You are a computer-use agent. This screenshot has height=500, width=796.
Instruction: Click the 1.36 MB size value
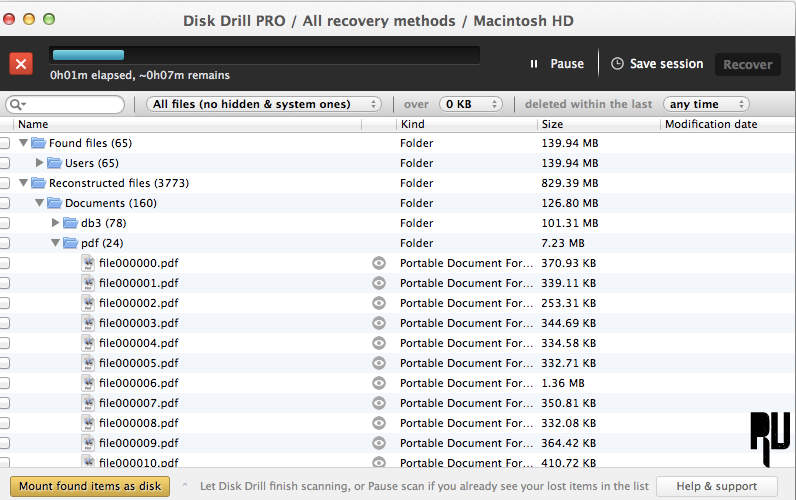pos(562,383)
